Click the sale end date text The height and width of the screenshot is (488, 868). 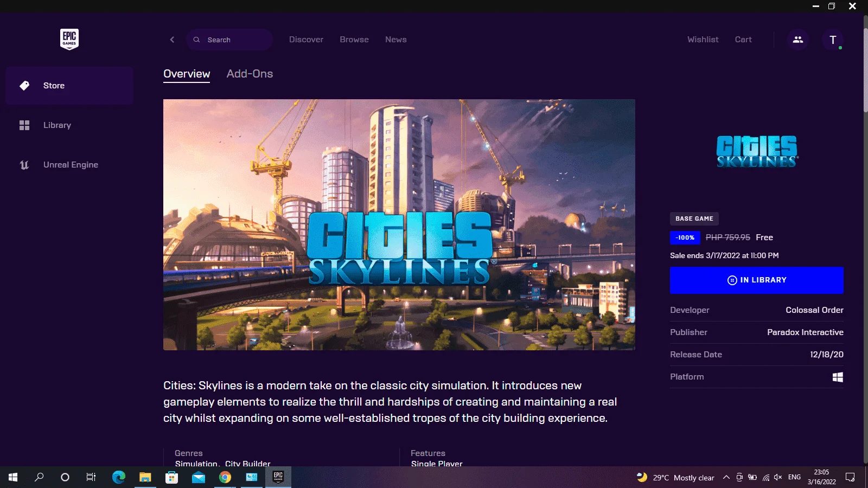pyautogui.click(x=724, y=255)
